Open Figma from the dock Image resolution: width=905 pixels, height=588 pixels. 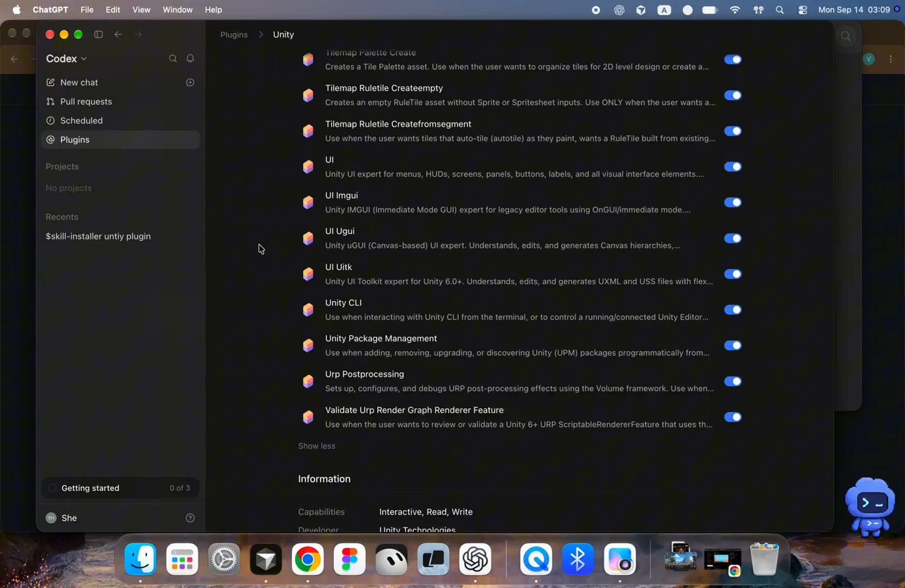(x=350, y=559)
